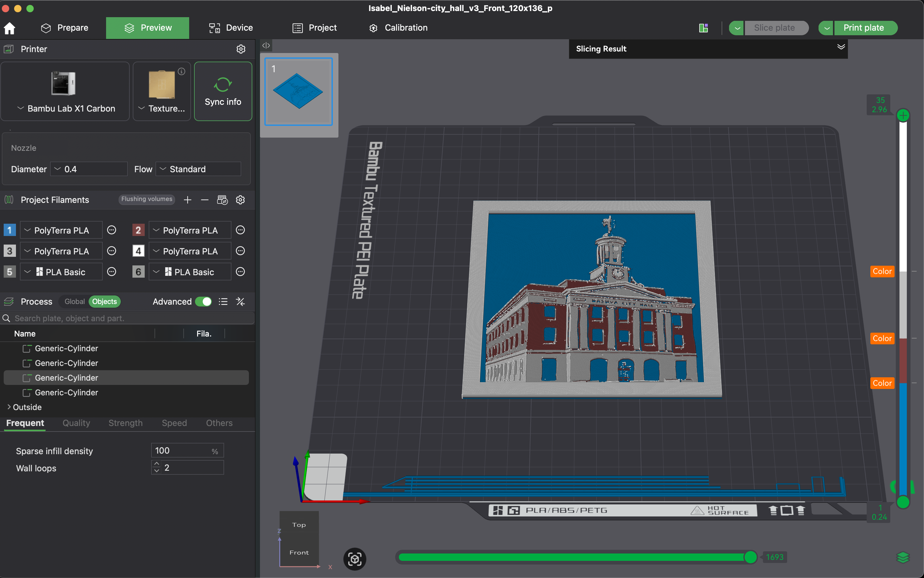924x578 pixels.
Task: Edit filament 4 preset options icon
Action: pos(240,251)
